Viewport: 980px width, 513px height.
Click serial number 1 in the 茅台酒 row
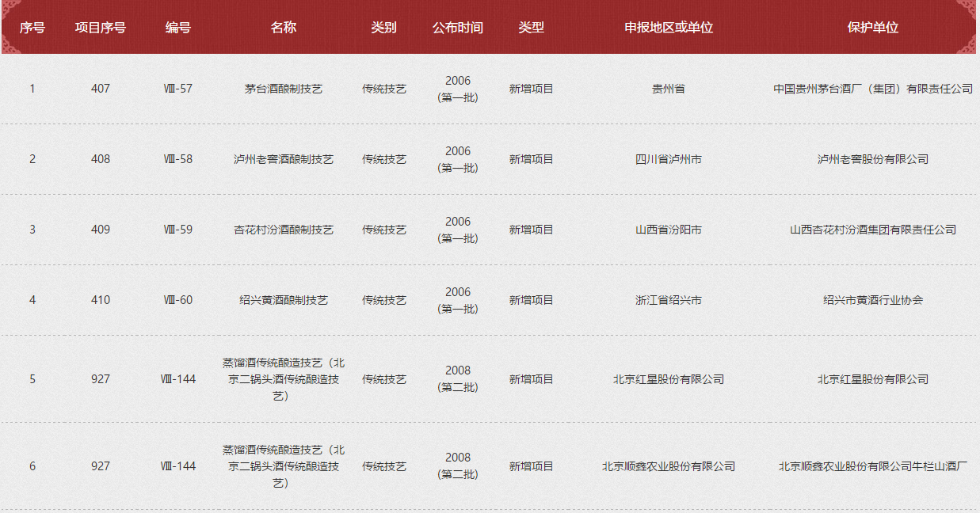(x=32, y=89)
